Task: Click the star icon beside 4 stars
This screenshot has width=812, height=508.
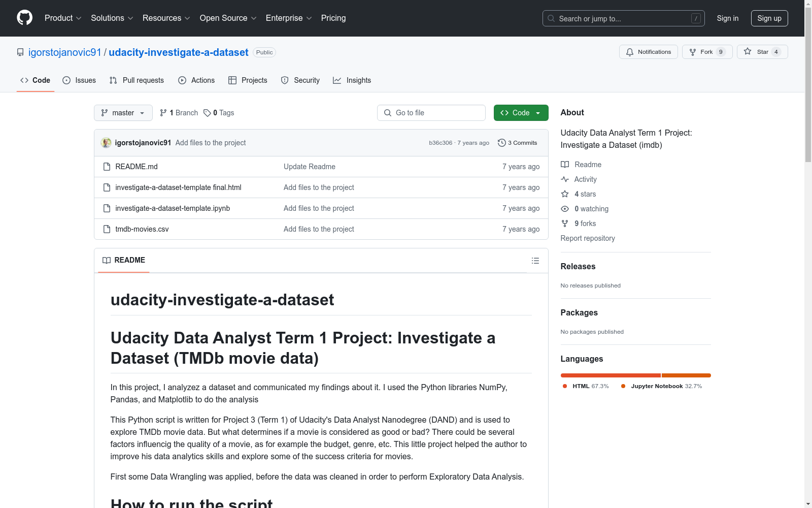Action: point(565,194)
